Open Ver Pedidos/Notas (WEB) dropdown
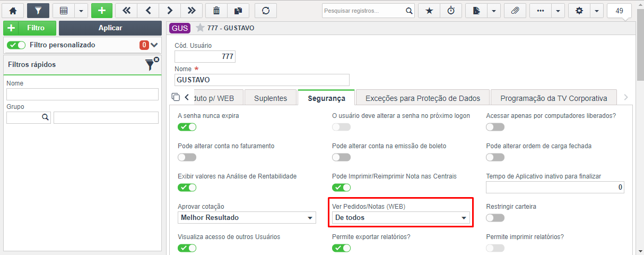This screenshot has height=255, width=644. (x=401, y=218)
